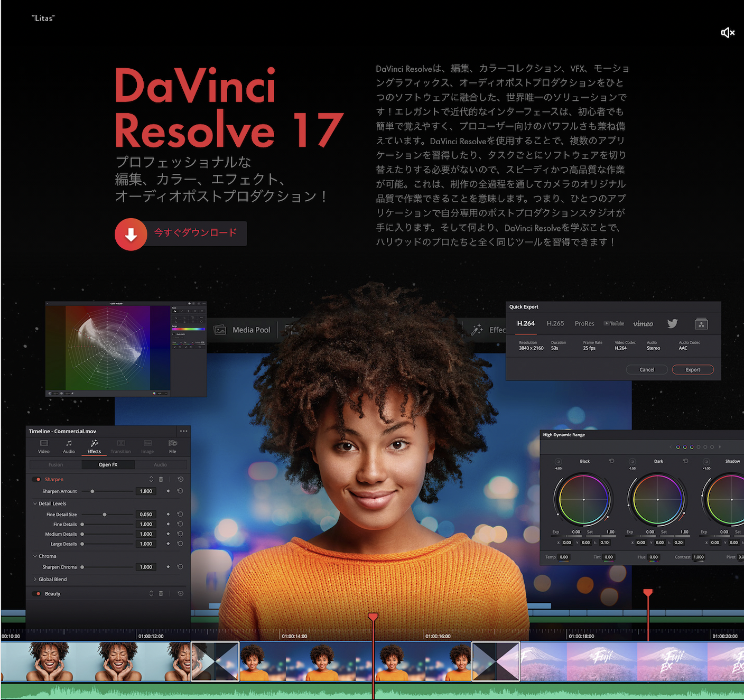Click Export in Quick Export dialog

tap(693, 370)
